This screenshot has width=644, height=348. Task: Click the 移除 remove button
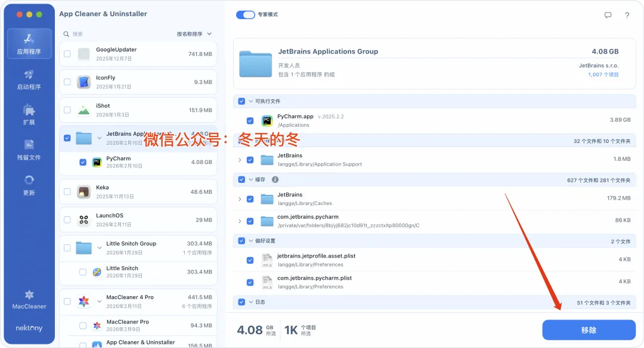pos(589,330)
